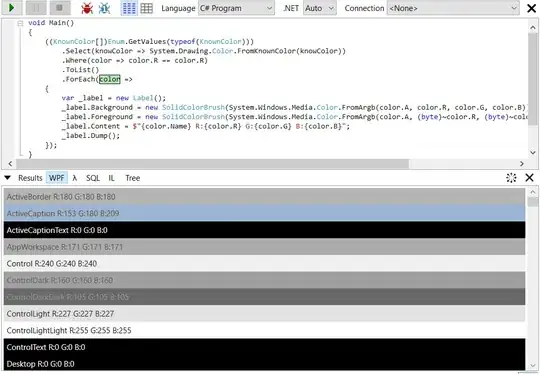Image resolution: width=540 pixels, height=374 pixels.
Task: Switch to rich text results view icon
Action: click(x=129, y=8)
